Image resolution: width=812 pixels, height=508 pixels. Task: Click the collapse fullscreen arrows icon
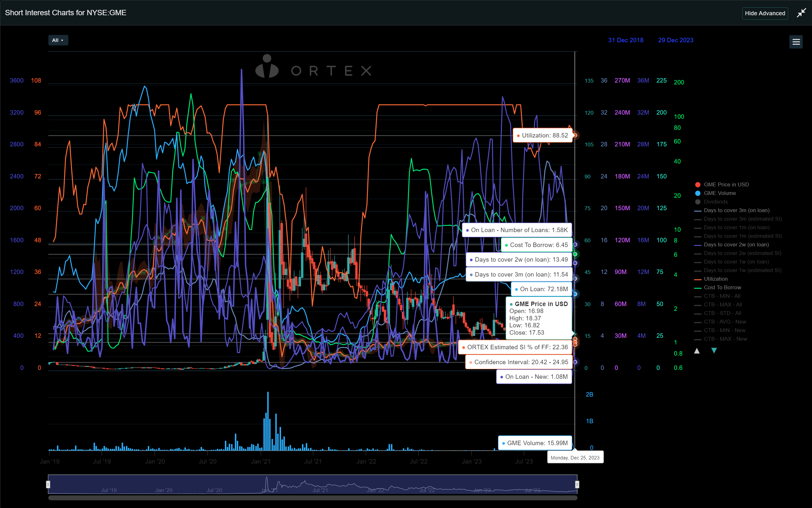[x=801, y=13]
